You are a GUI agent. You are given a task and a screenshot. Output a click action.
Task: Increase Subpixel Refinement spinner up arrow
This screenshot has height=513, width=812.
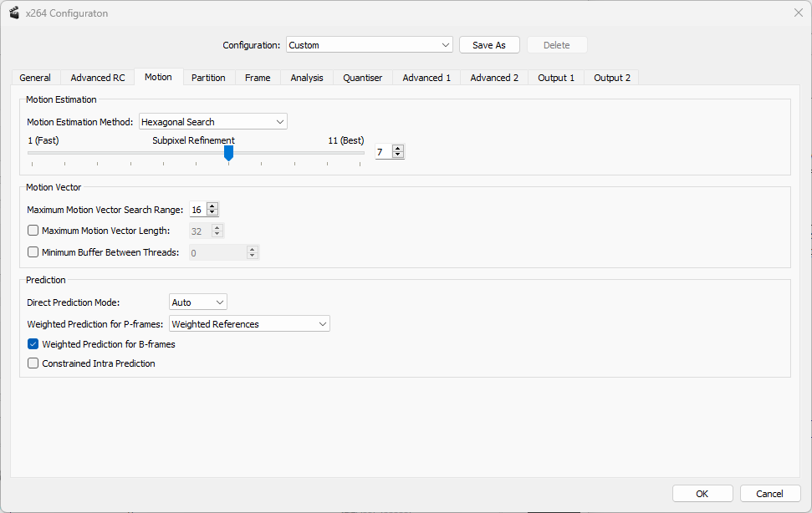[398, 149]
